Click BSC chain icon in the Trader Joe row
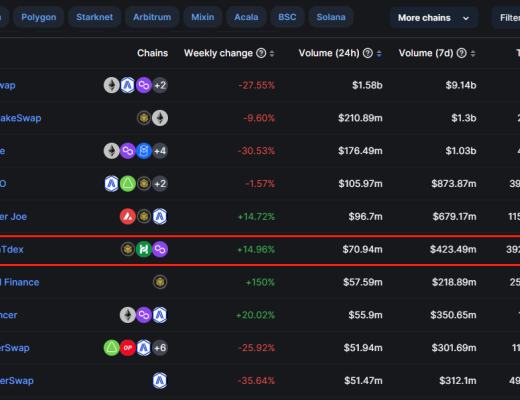 point(144,217)
